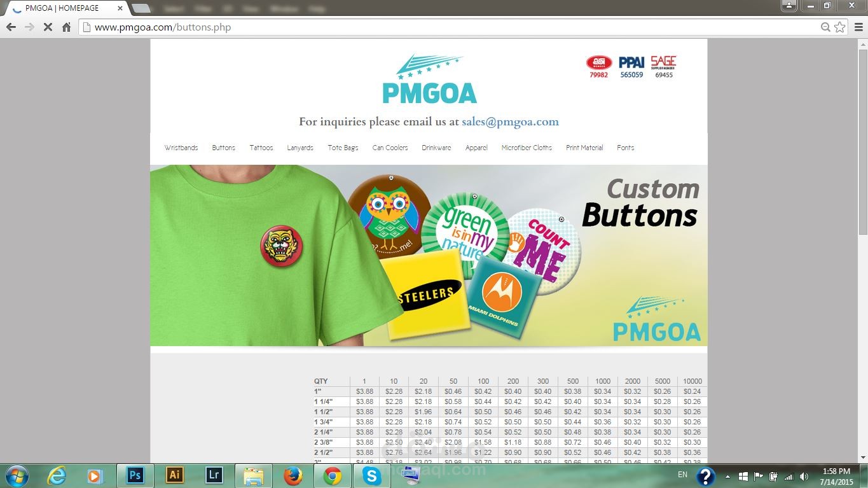The height and width of the screenshot is (488, 868).
Task: Open File Explorer from taskbar
Action: pos(253,476)
